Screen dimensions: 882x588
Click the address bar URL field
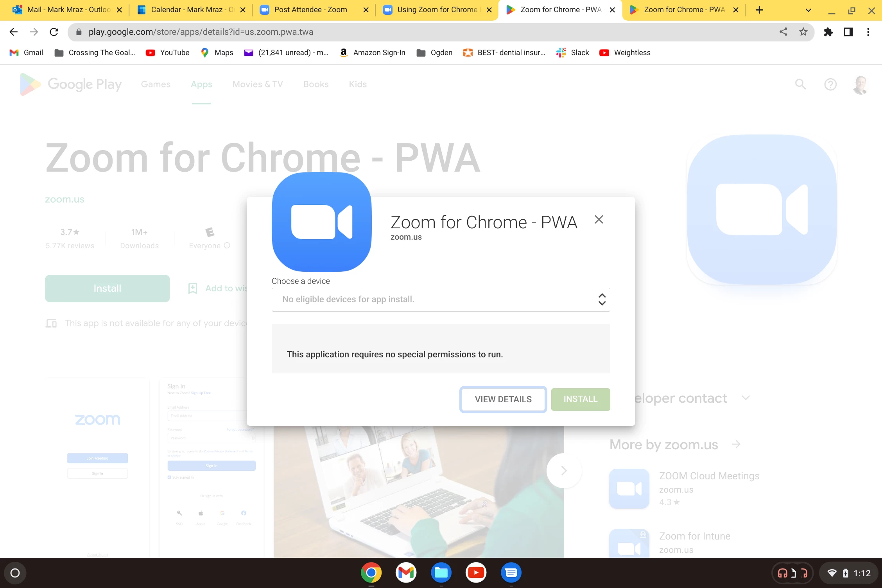[x=391, y=32]
